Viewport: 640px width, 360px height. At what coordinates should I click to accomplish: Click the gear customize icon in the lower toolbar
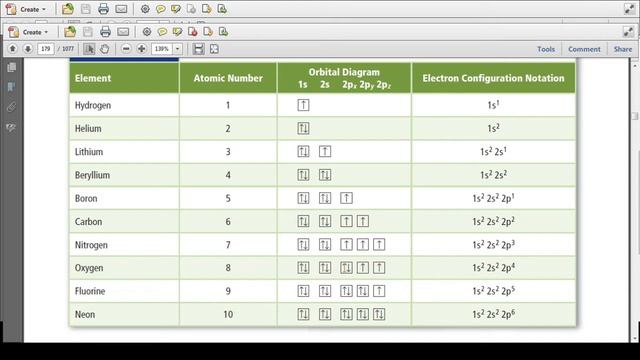tap(147, 31)
